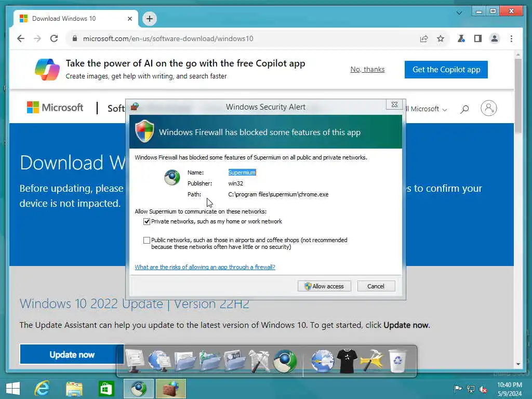Click the page scrollbar up arrow
The image size is (532, 399).
518,54
